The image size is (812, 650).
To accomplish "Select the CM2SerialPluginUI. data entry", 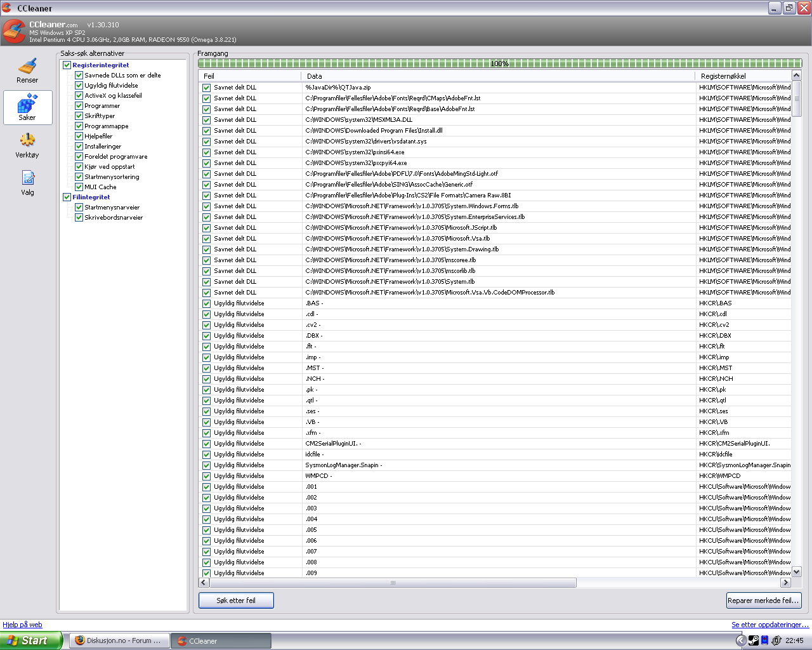I will click(333, 444).
